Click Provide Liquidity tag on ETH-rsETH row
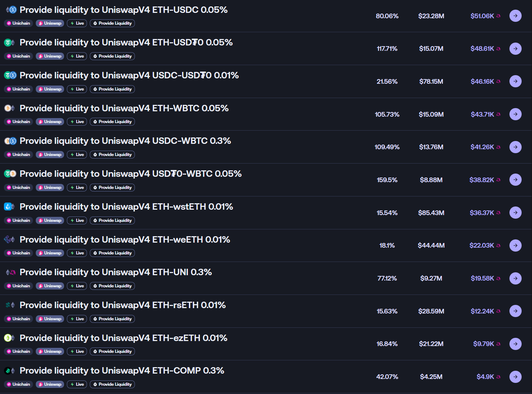This screenshot has height=394, width=532. 112,319
